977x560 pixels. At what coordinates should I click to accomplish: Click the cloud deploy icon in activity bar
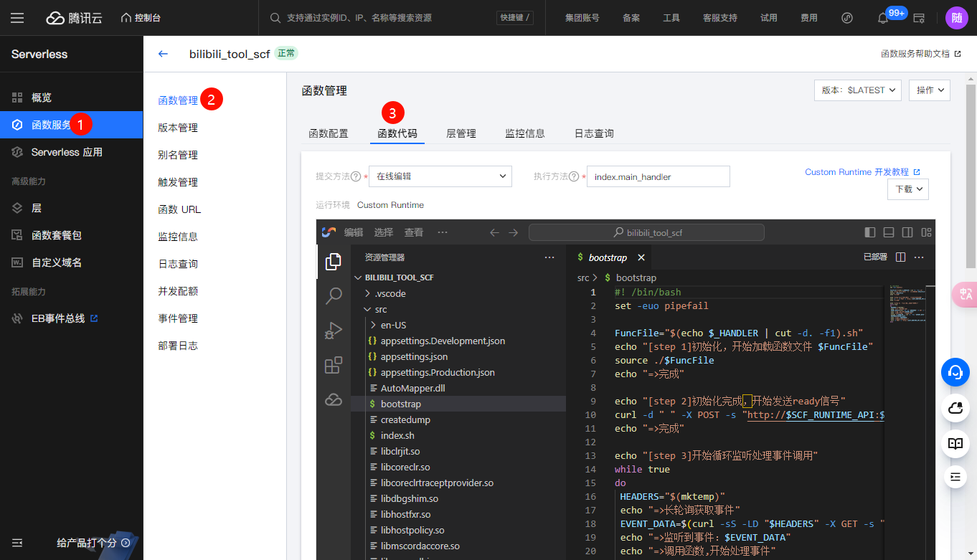pyautogui.click(x=333, y=400)
